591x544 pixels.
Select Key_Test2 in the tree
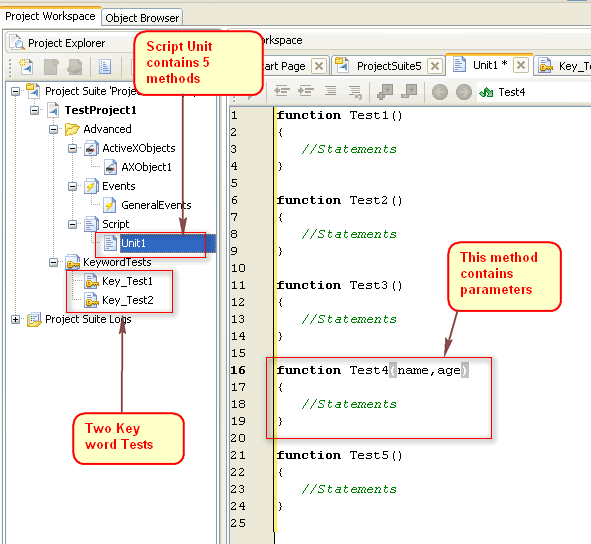[x=128, y=300]
